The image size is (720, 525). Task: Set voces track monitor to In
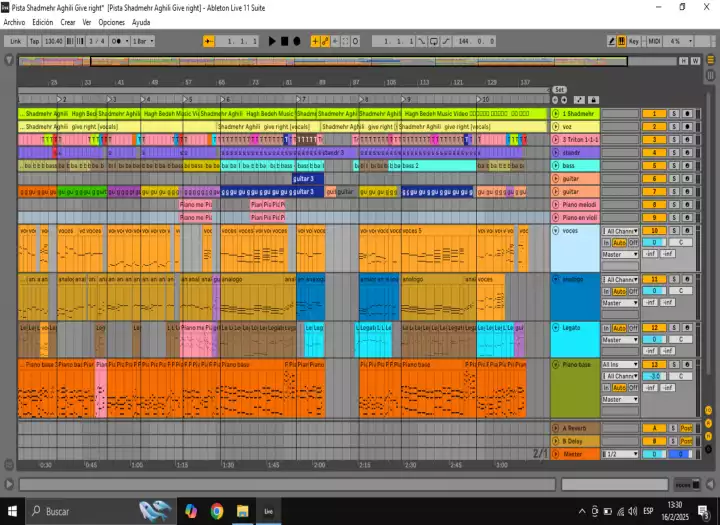tap(606, 243)
